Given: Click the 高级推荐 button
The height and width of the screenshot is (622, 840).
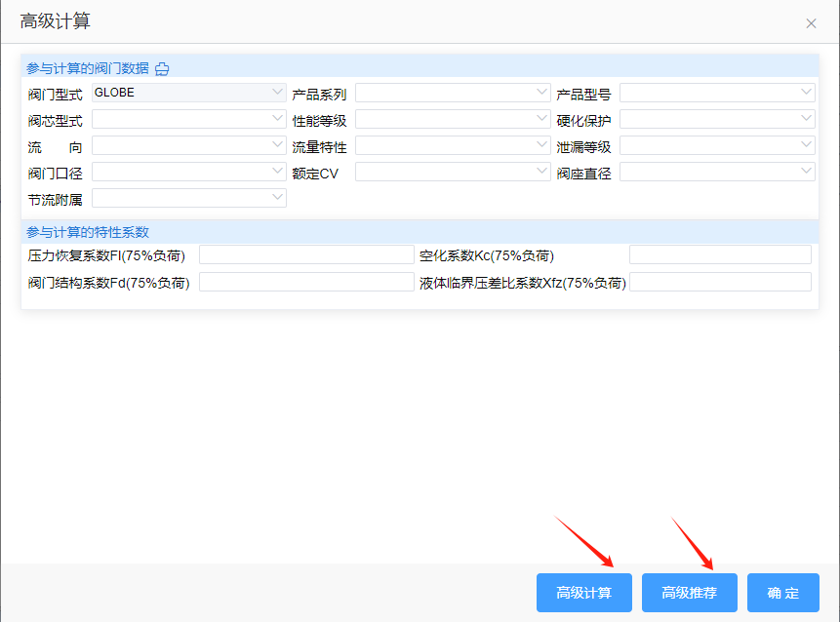Looking at the screenshot, I should coord(689,593).
